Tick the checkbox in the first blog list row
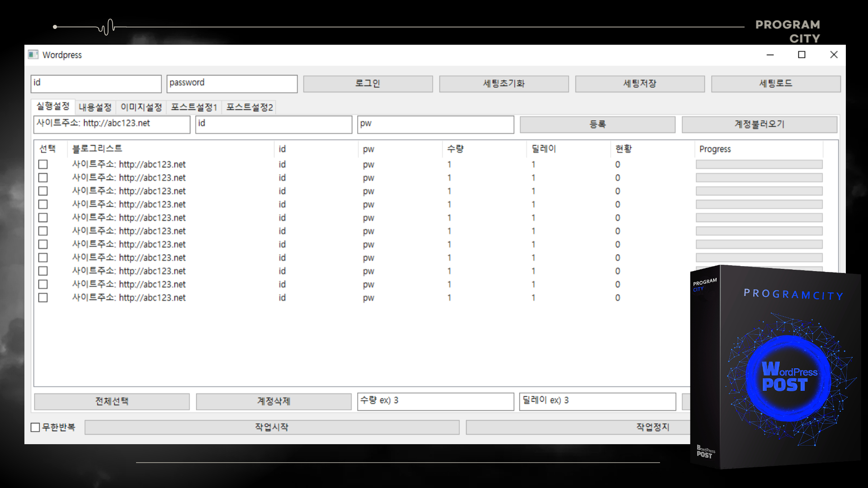 click(43, 164)
